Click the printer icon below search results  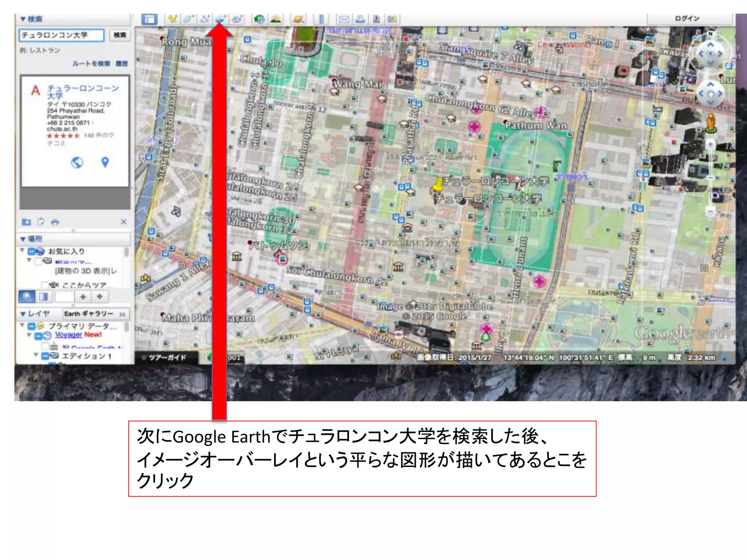click(x=55, y=222)
